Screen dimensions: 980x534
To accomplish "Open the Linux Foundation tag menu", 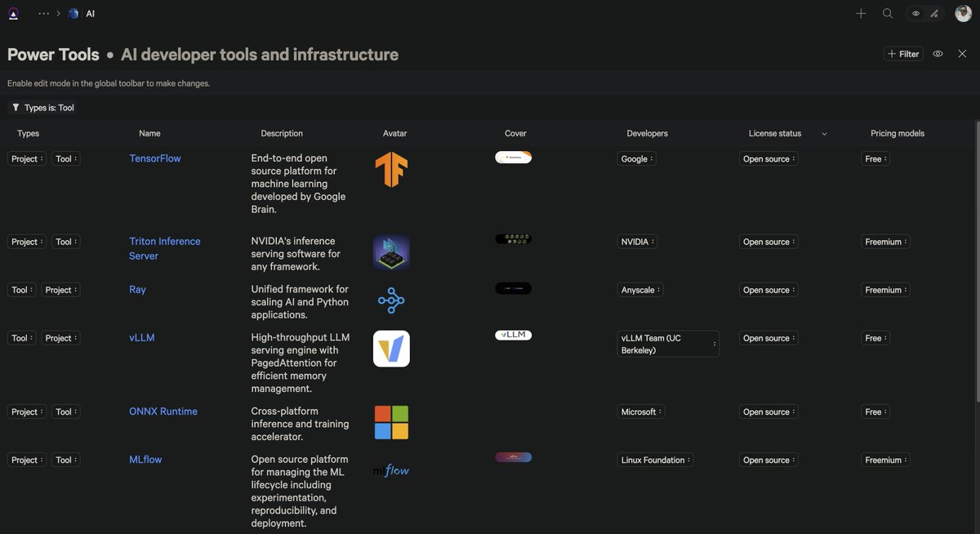I will [656, 461].
